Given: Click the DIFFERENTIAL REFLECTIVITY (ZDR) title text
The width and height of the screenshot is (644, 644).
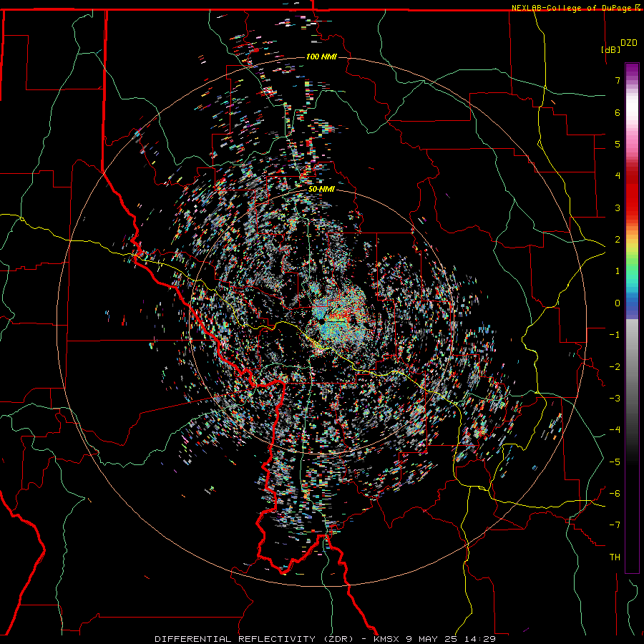Looking at the screenshot, I should click(x=254, y=639).
